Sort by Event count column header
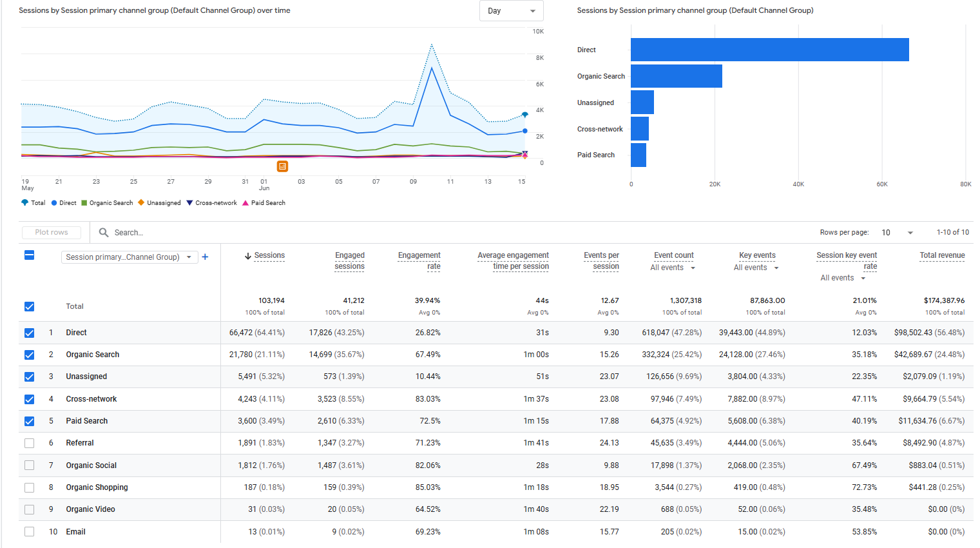Screen dimensions: 980x548 coord(674,256)
